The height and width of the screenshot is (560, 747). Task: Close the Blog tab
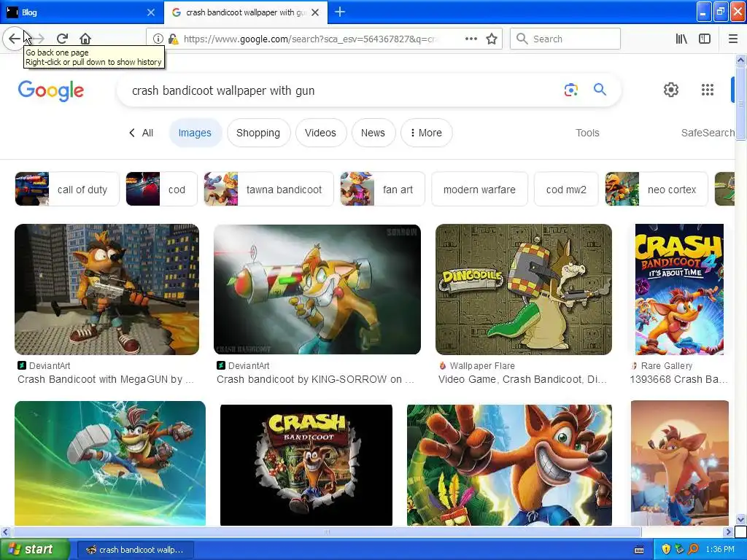151,12
